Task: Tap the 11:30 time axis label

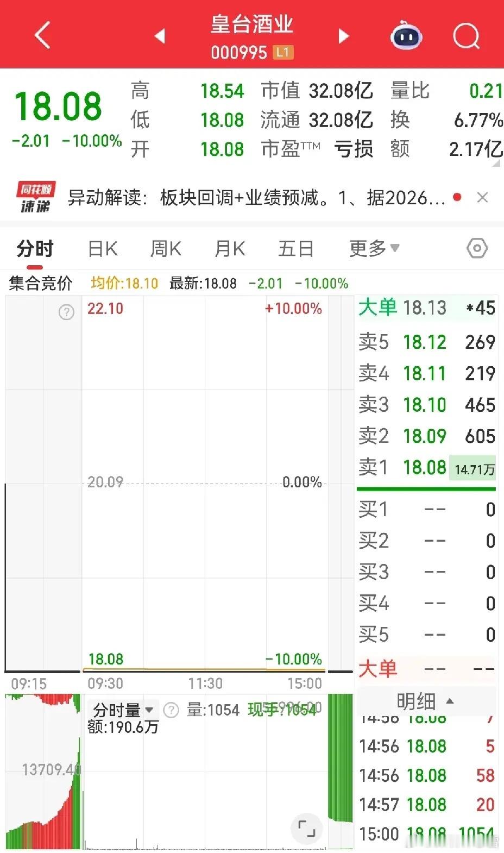Action: click(205, 683)
